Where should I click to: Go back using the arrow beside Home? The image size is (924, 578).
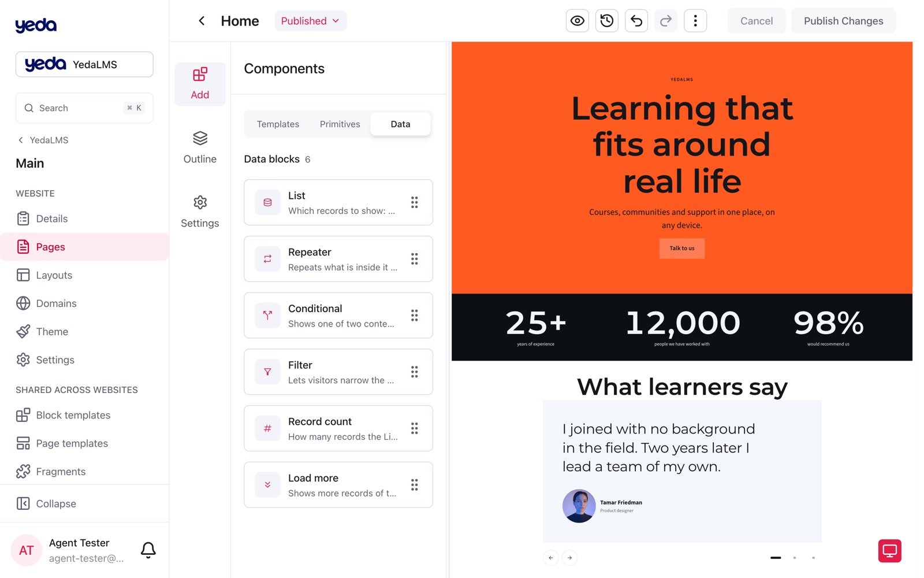point(202,21)
